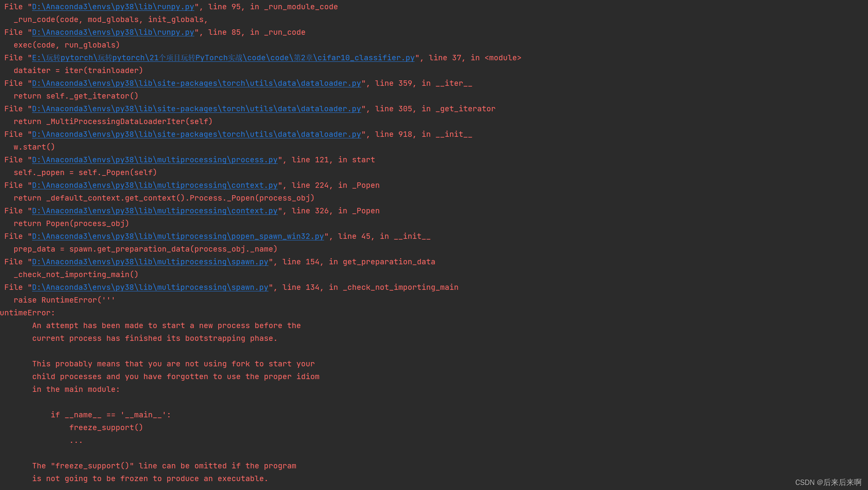Open popen_spawn_win32.py file link

178,236
